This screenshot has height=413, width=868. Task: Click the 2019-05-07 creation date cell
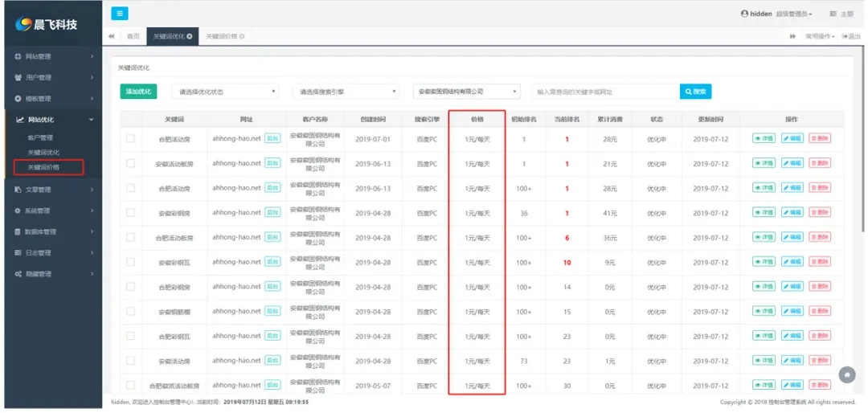pyautogui.click(x=373, y=386)
